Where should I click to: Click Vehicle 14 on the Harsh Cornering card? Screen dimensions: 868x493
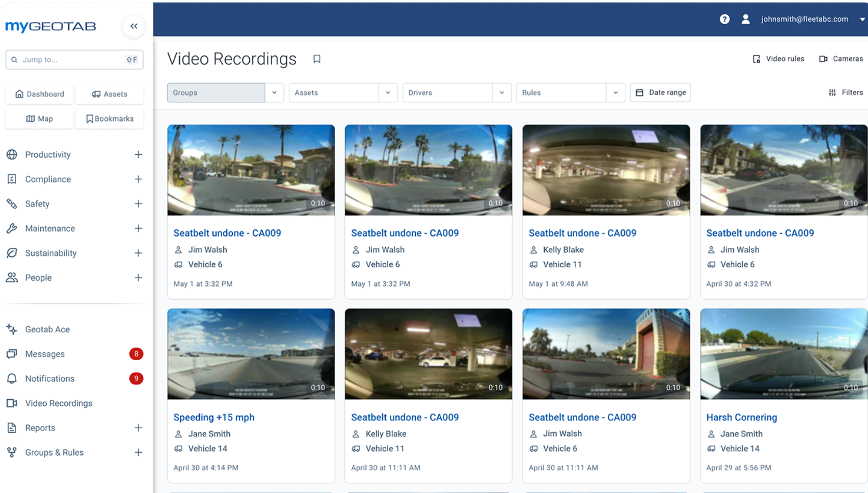point(740,448)
